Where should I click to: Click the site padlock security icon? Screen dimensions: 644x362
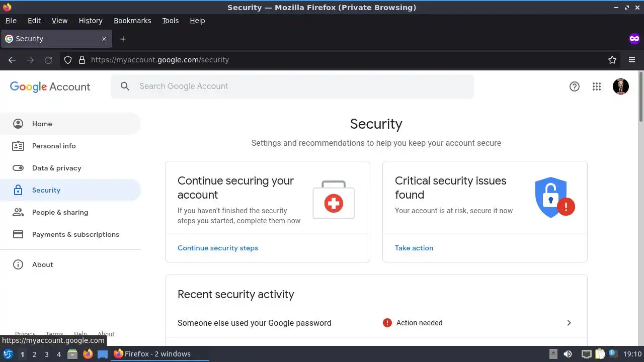(x=82, y=60)
